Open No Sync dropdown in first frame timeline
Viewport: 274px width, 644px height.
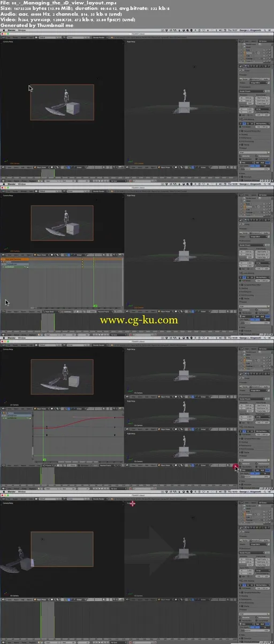pos(117,181)
